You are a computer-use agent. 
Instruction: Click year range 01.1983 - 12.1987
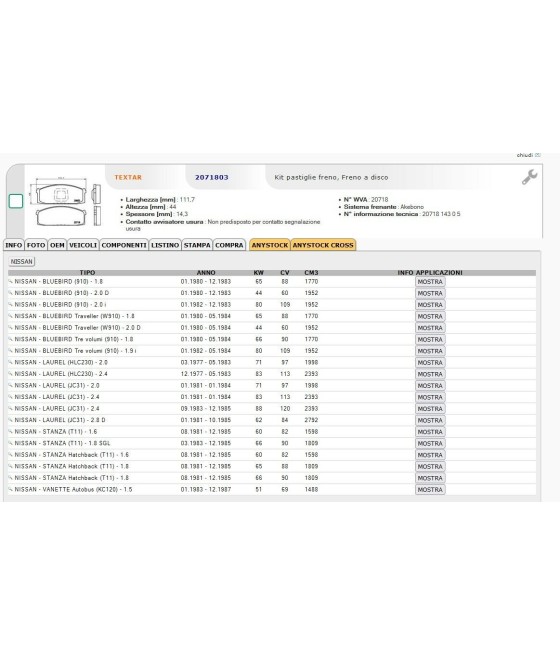pos(206,489)
